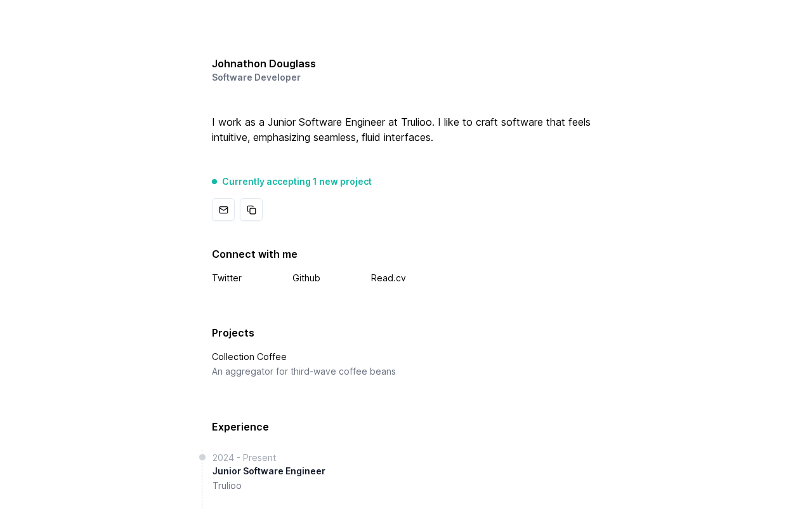Open the Twitter link
812x508 pixels.
(x=226, y=278)
